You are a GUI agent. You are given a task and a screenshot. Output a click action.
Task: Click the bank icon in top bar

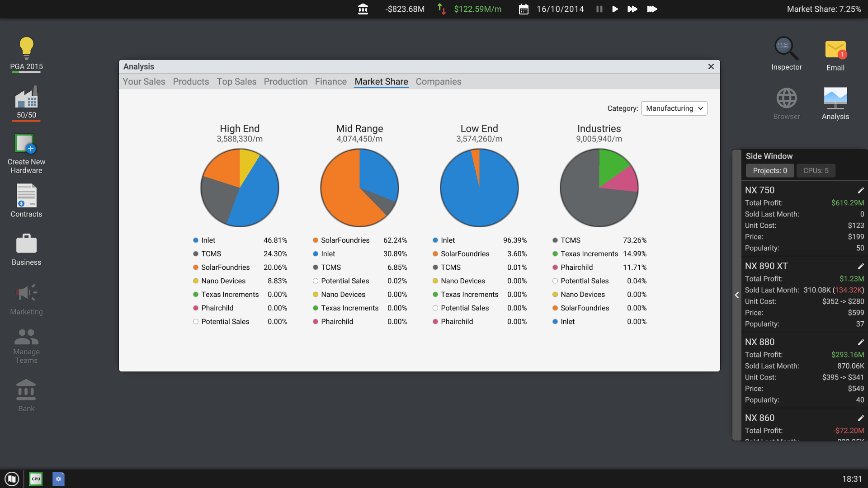tap(363, 9)
